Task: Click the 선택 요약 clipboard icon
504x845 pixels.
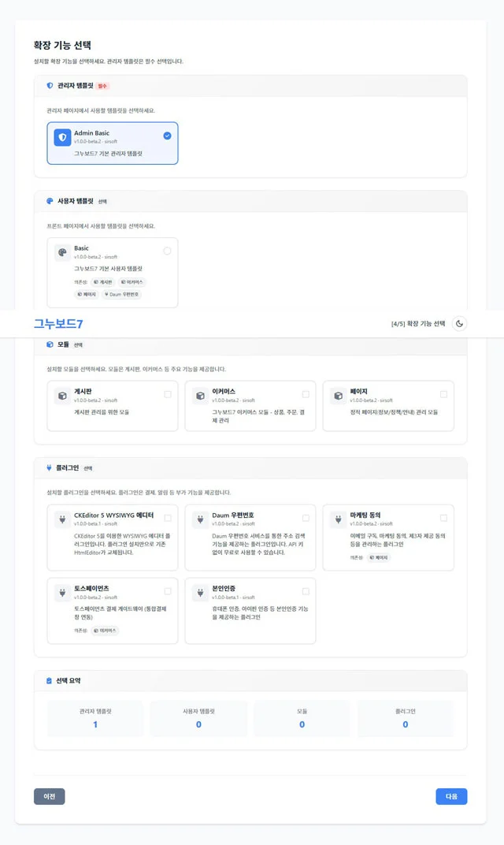Action: coord(49,680)
